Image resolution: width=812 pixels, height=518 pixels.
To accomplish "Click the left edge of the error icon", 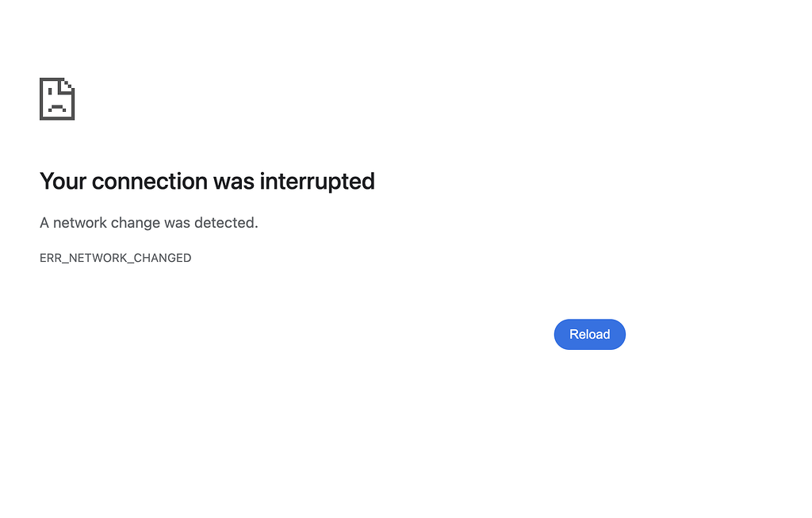I will point(40,98).
